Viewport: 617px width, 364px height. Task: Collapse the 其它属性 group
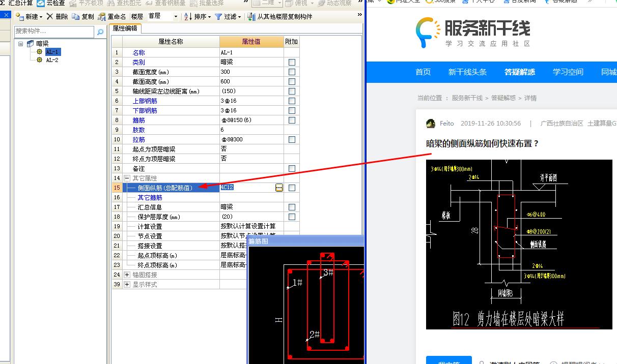[x=127, y=178]
